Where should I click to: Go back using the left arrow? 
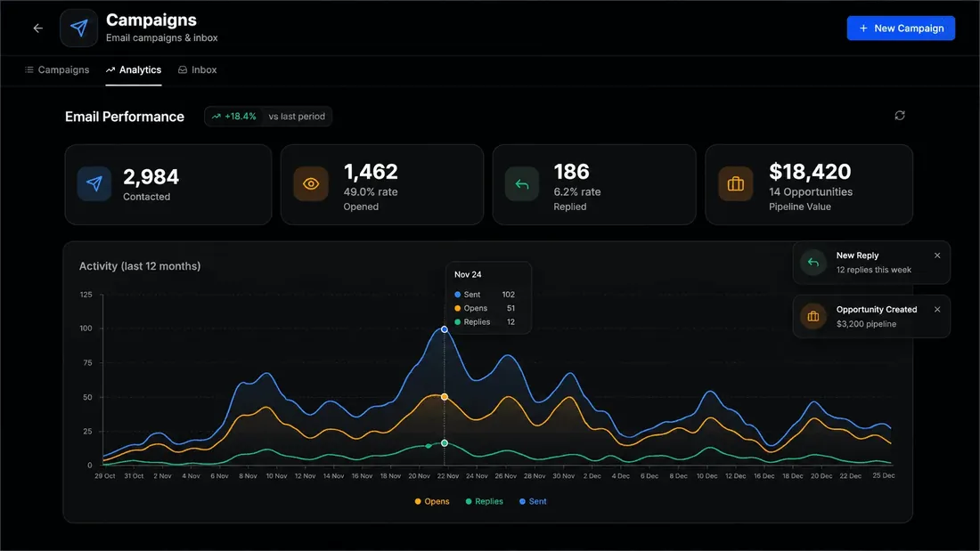click(38, 28)
